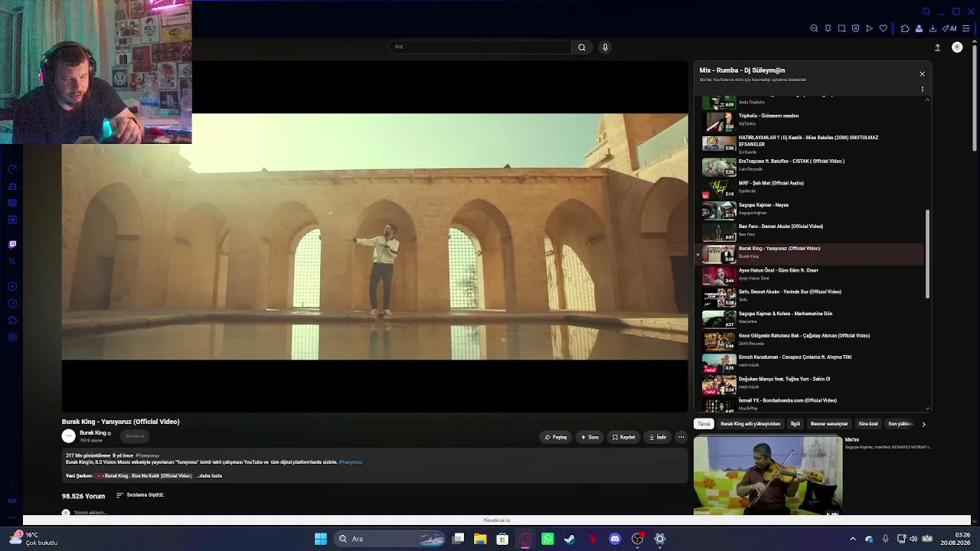
Task: Select the Size özel filter chip
Action: pos(868,424)
